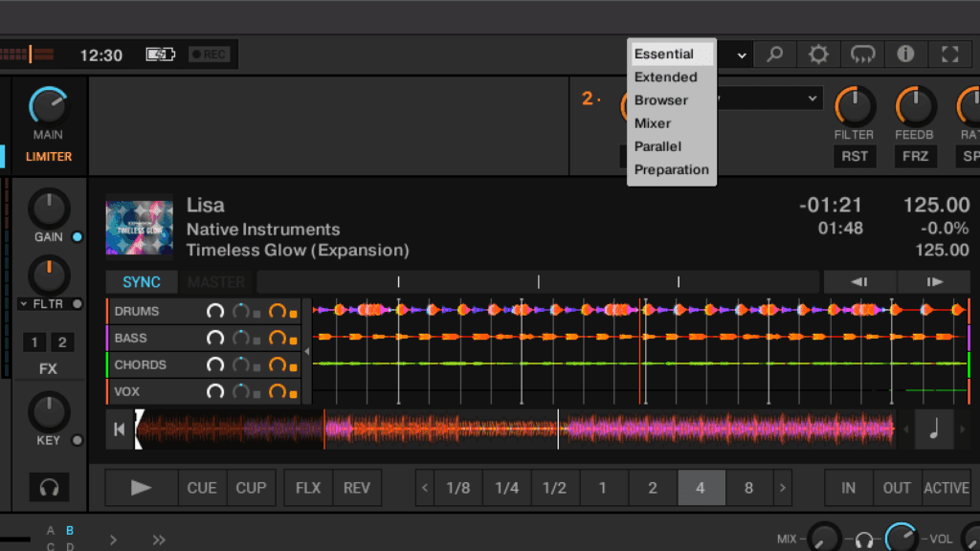
Task: Open preferences via the gear icon
Action: click(x=818, y=55)
